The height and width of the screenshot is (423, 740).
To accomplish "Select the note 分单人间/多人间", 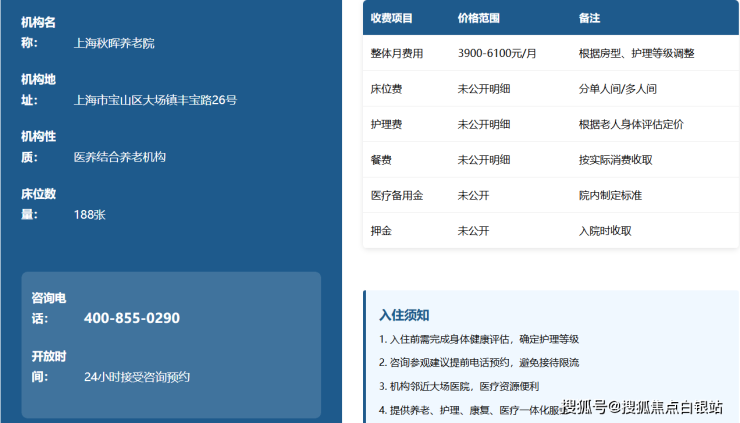I will [x=618, y=89].
